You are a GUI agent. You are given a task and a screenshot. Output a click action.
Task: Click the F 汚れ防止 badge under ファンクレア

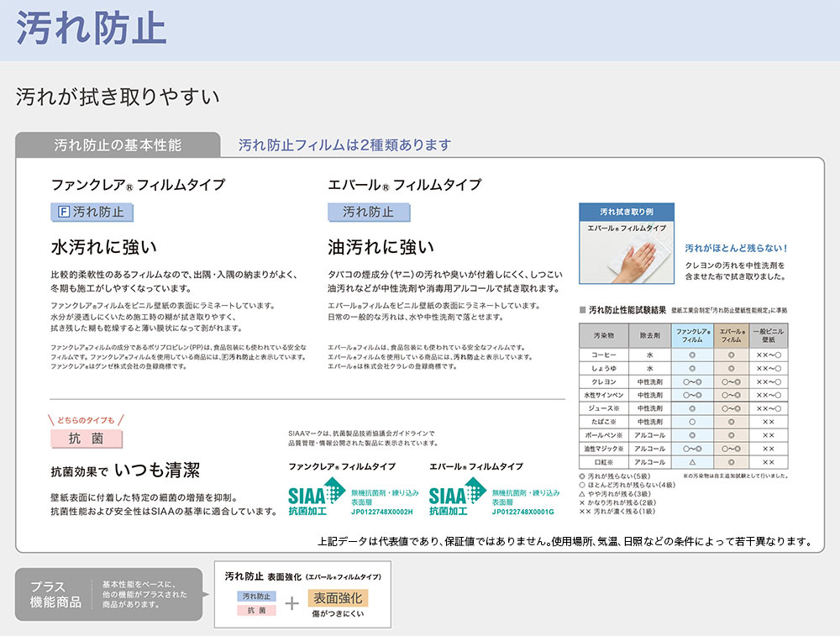tap(92, 213)
